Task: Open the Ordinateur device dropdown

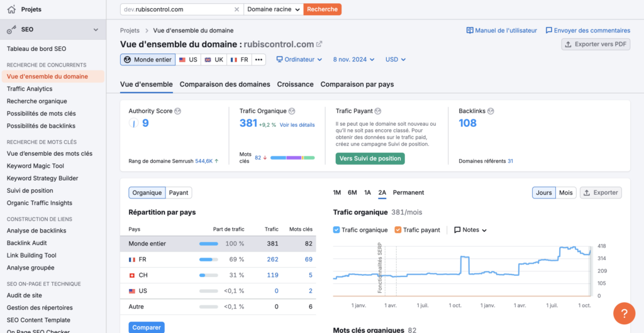Action: coord(299,60)
